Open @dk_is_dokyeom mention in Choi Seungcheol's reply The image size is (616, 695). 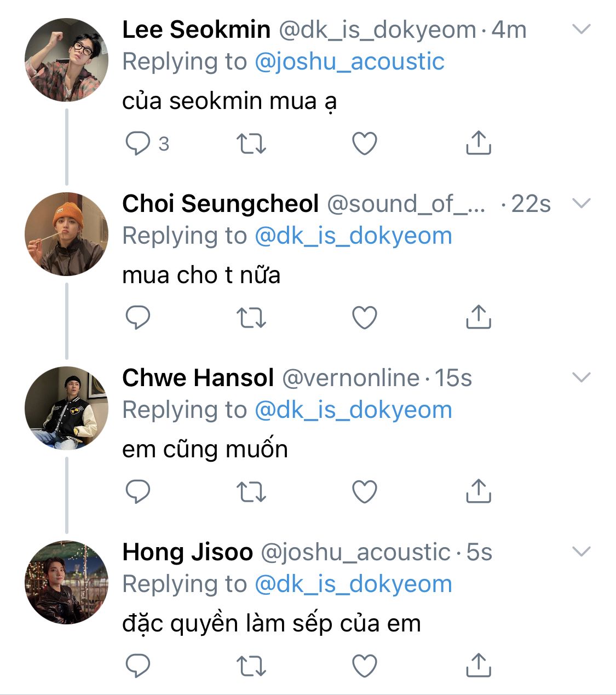[353, 236]
